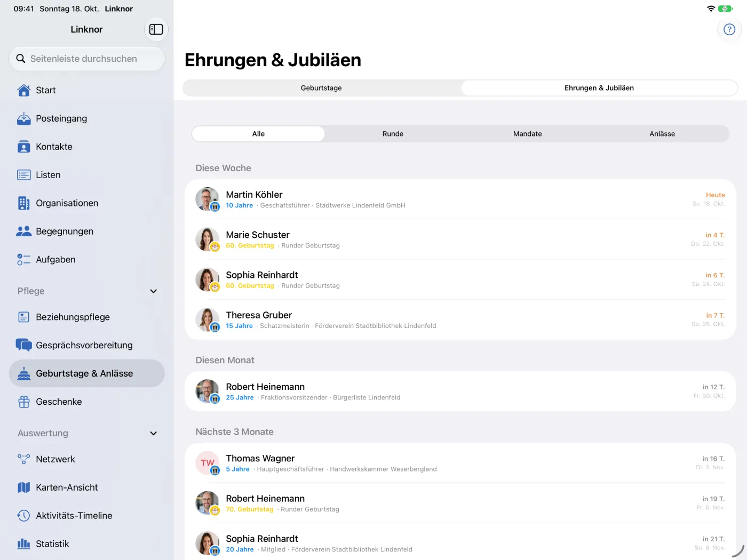Filter by Alle

pos(258,134)
